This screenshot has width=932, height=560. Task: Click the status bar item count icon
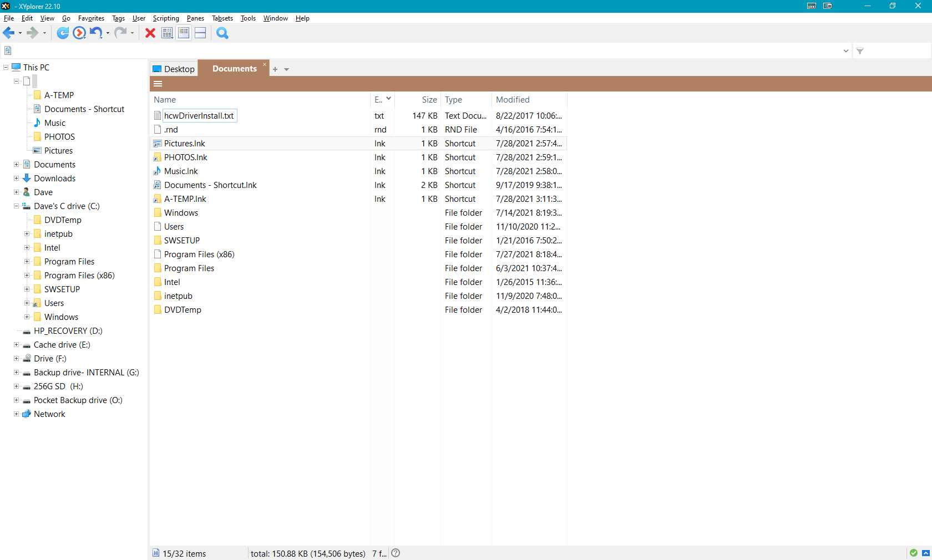(x=156, y=553)
